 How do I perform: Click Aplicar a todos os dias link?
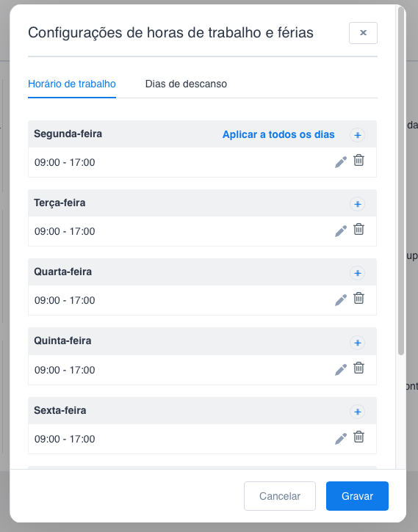pos(278,135)
